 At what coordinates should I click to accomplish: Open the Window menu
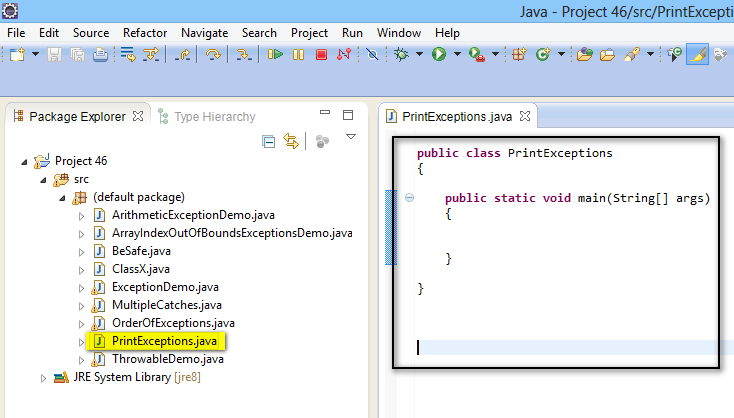coord(399,33)
